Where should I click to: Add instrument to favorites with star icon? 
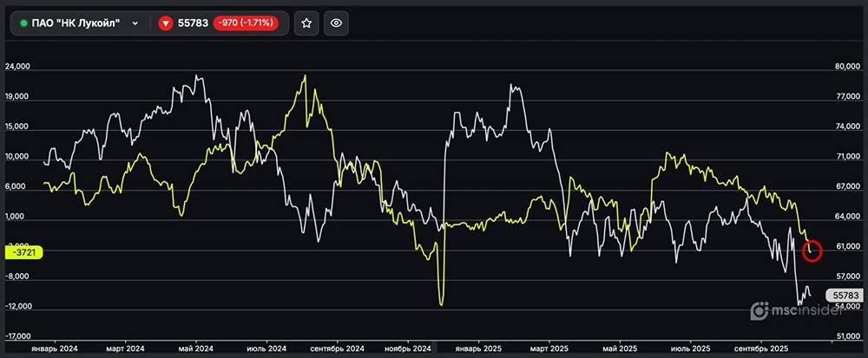pos(306,23)
